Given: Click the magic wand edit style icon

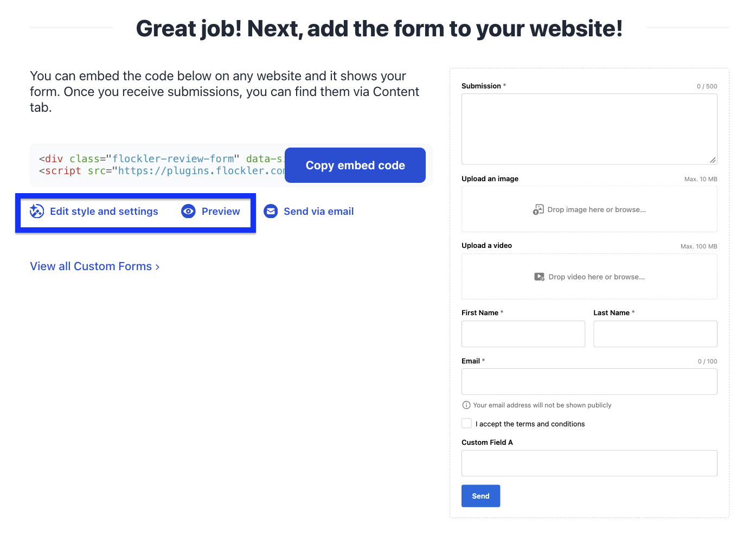Looking at the screenshot, I should coord(37,212).
